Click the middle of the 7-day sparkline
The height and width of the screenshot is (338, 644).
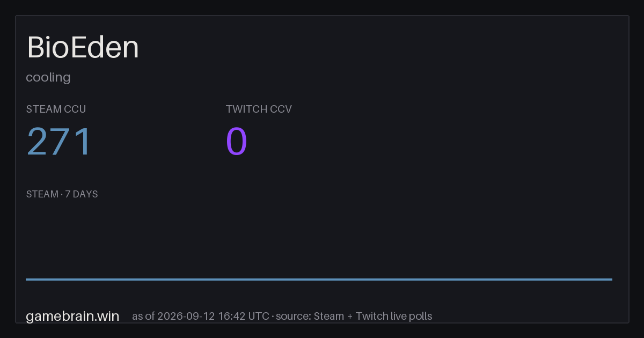click(319, 279)
